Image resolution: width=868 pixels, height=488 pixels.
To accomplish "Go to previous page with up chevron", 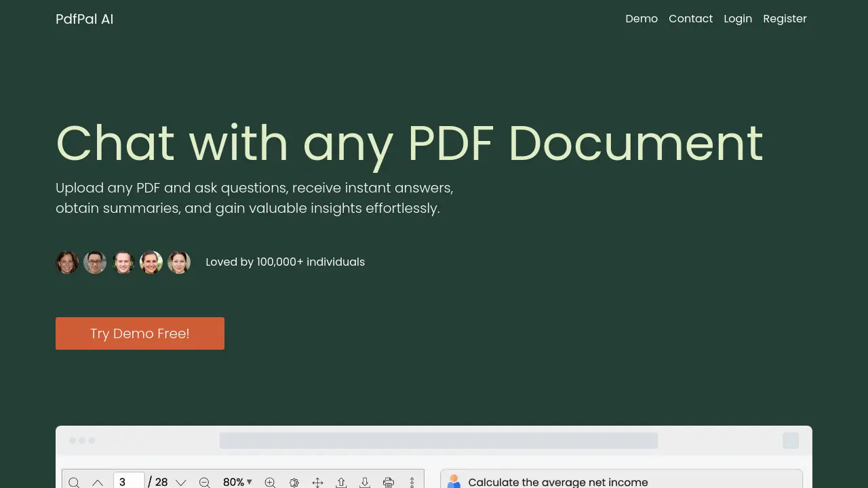I will click(98, 482).
